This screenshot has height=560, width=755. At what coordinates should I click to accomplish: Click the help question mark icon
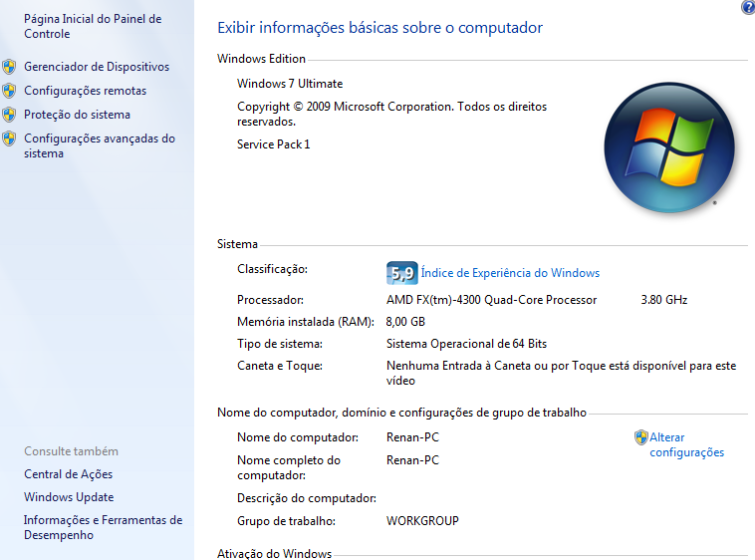[x=748, y=7]
